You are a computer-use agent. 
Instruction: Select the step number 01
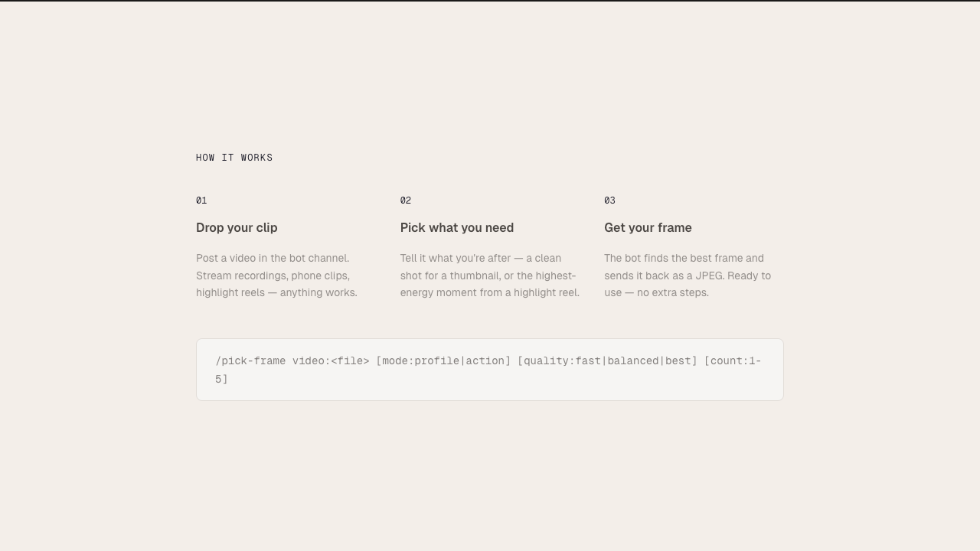[x=201, y=201]
